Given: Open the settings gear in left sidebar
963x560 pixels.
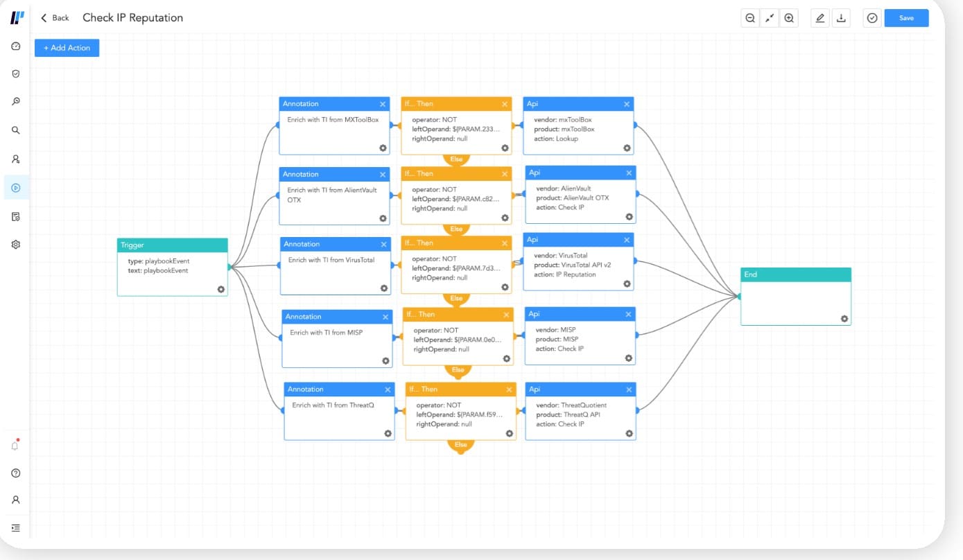Looking at the screenshot, I should pos(16,245).
